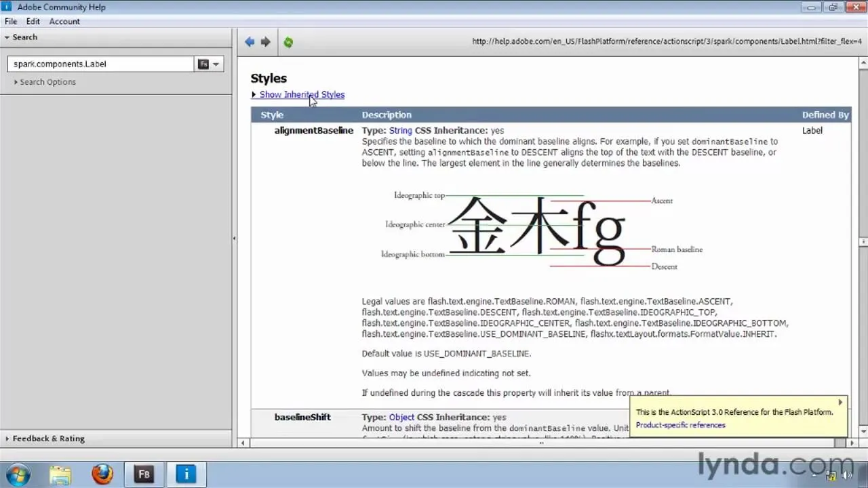Select the baselineShift style name
868x488 pixels.
(x=302, y=418)
